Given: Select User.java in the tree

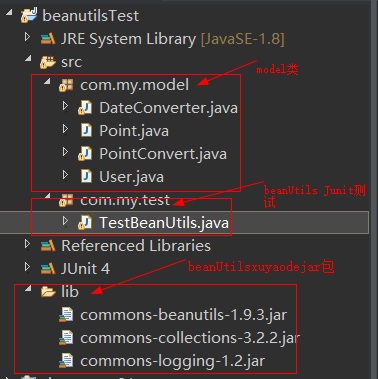Looking at the screenshot, I should pos(131,177).
